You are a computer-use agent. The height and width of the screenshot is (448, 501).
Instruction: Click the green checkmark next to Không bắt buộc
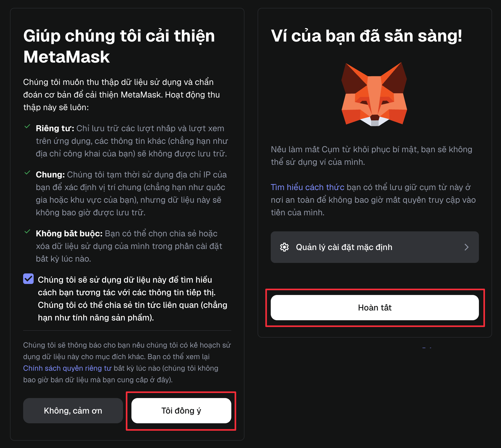(x=27, y=232)
